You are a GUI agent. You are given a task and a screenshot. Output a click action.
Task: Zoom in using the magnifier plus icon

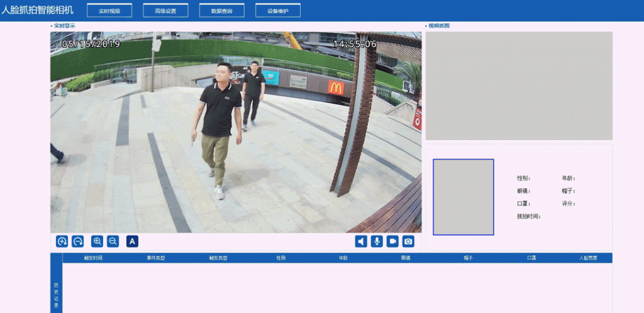(97, 241)
